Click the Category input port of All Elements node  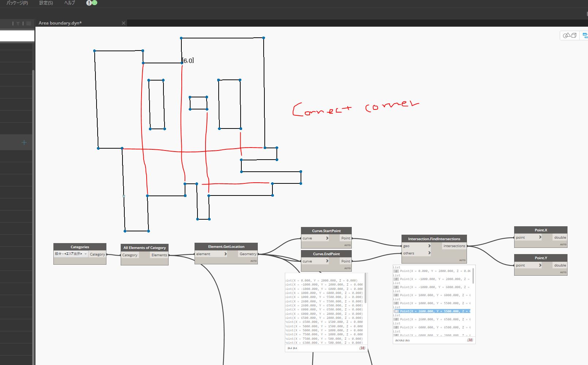tap(130, 255)
